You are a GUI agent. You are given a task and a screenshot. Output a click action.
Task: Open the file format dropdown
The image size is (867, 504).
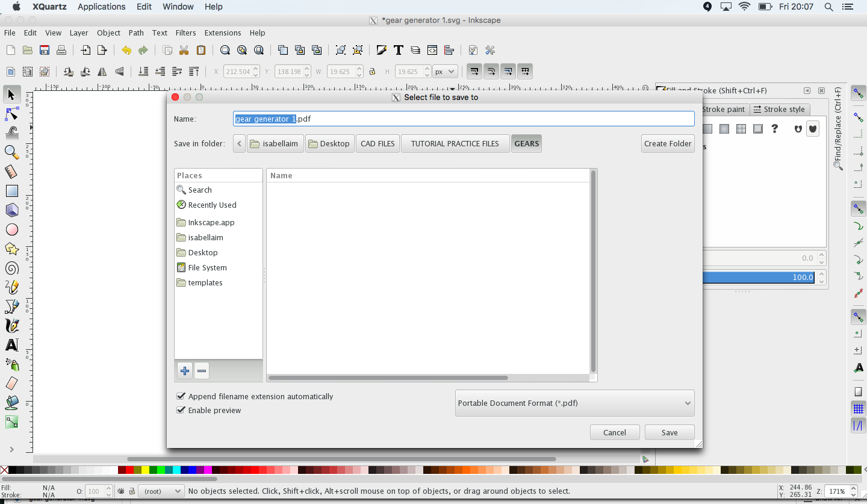tap(575, 403)
